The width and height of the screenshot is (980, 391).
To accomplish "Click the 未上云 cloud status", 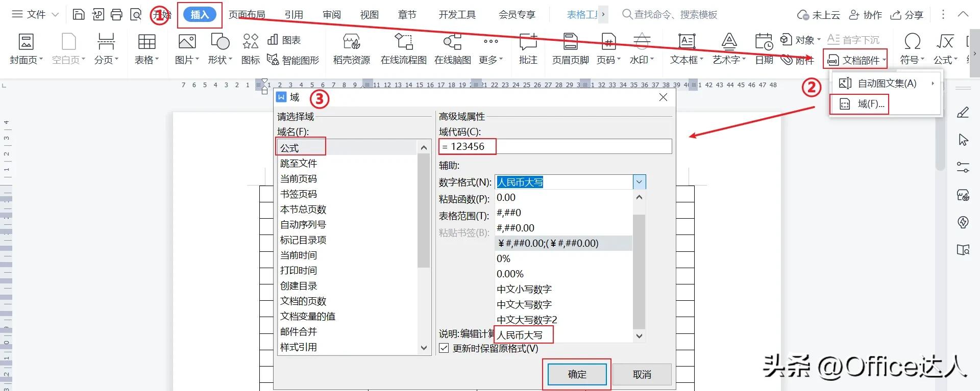I will click(819, 15).
